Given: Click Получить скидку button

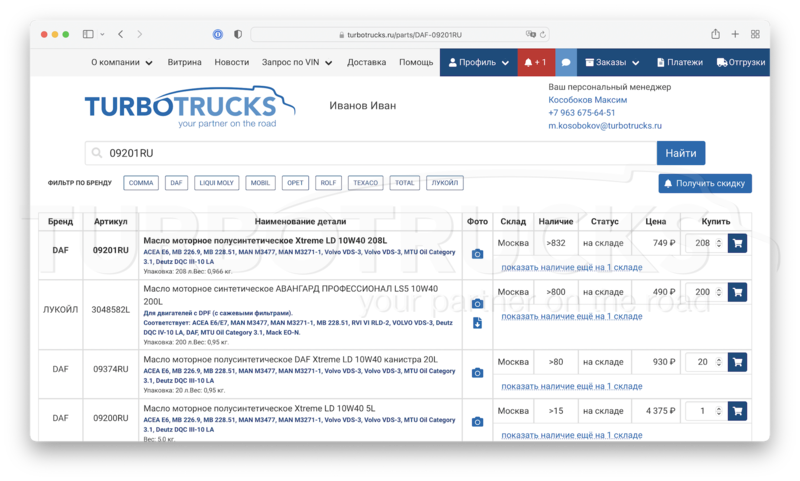Looking at the screenshot, I should 705,183.
